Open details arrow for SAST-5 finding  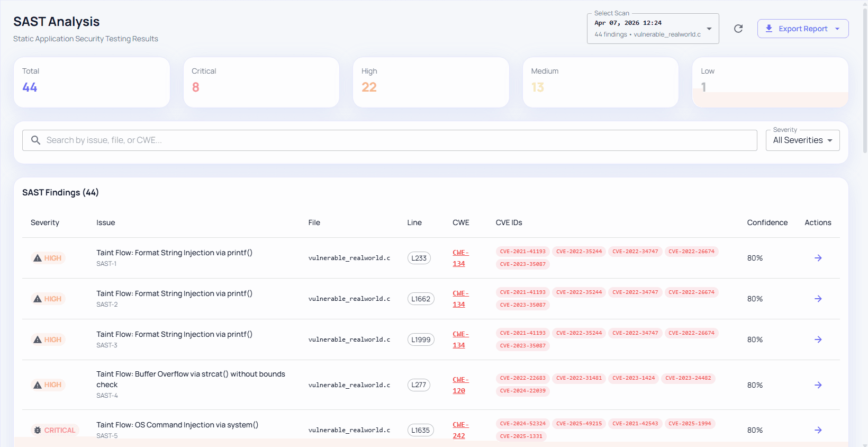(818, 430)
